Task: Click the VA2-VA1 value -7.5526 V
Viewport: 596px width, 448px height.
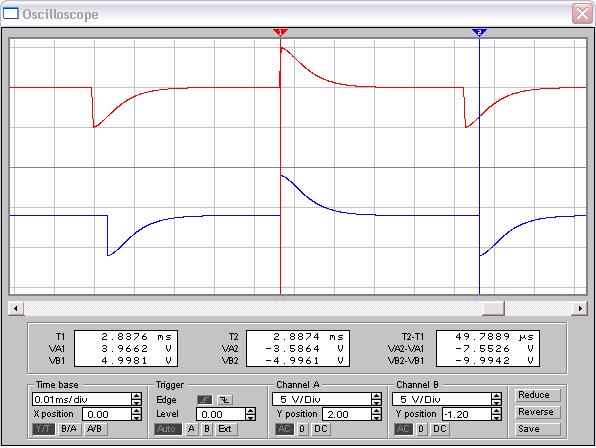Action: pos(495,348)
